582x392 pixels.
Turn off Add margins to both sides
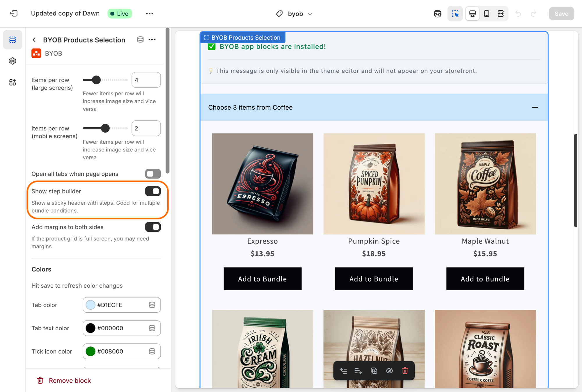153,227
